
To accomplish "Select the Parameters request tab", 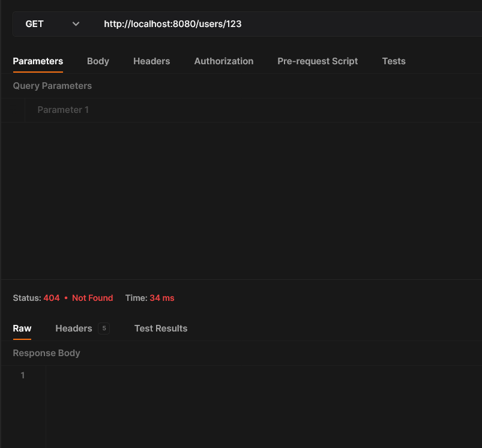I will pyautogui.click(x=38, y=61).
